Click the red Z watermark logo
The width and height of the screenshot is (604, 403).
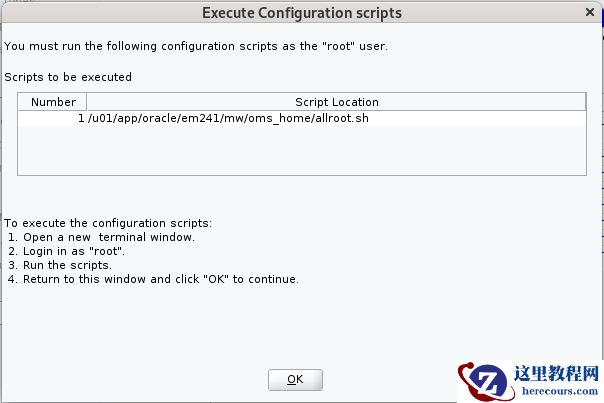pos(483,380)
